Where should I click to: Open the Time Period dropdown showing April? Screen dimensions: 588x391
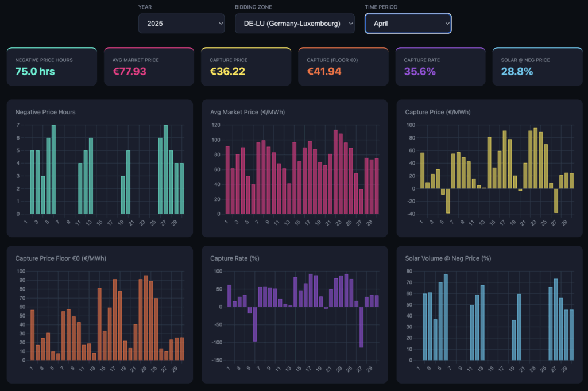[x=408, y=23]
